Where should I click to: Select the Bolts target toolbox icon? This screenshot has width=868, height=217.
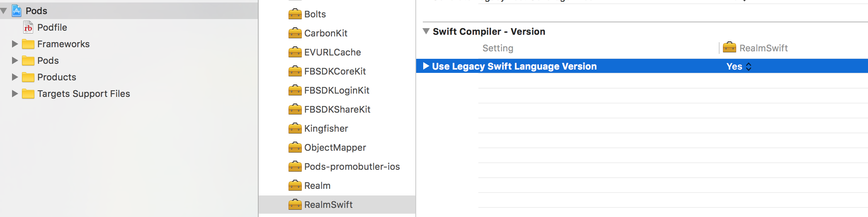pos(295,14)
